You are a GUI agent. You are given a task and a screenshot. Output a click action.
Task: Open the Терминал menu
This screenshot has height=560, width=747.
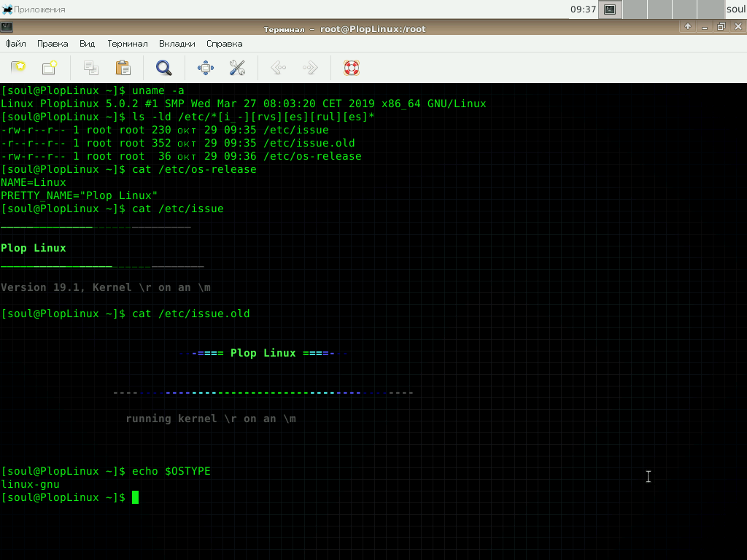(x=127, y=44)
